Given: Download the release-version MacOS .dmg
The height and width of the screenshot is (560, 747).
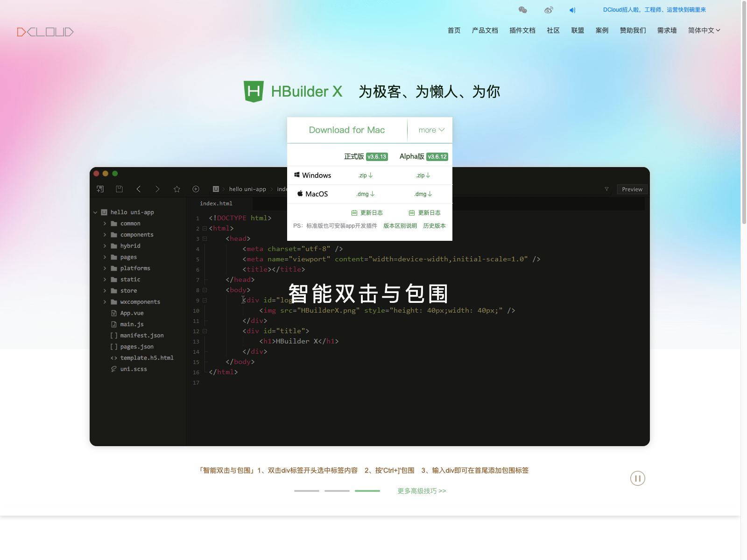Looking at the screenshot, I should point(366,194).
